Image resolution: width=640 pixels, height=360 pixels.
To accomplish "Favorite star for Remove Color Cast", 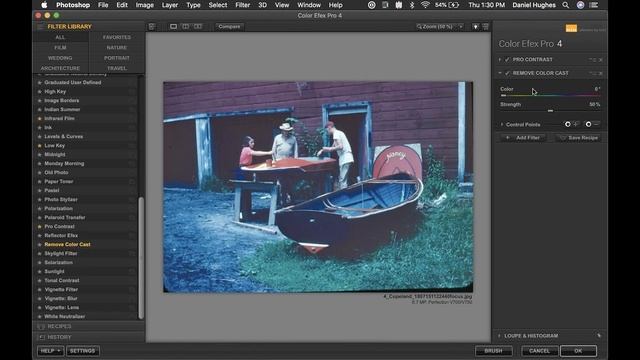I will [x=40, y=244].
